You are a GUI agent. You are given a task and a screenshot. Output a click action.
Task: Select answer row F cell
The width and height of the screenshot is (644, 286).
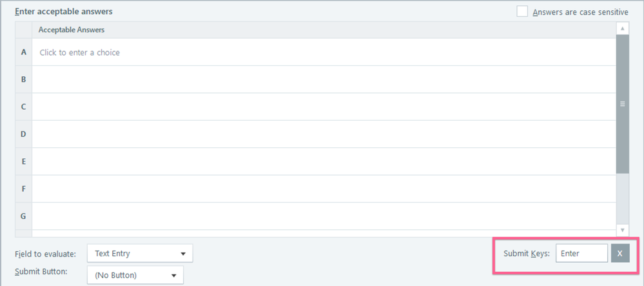coord(322,189)
